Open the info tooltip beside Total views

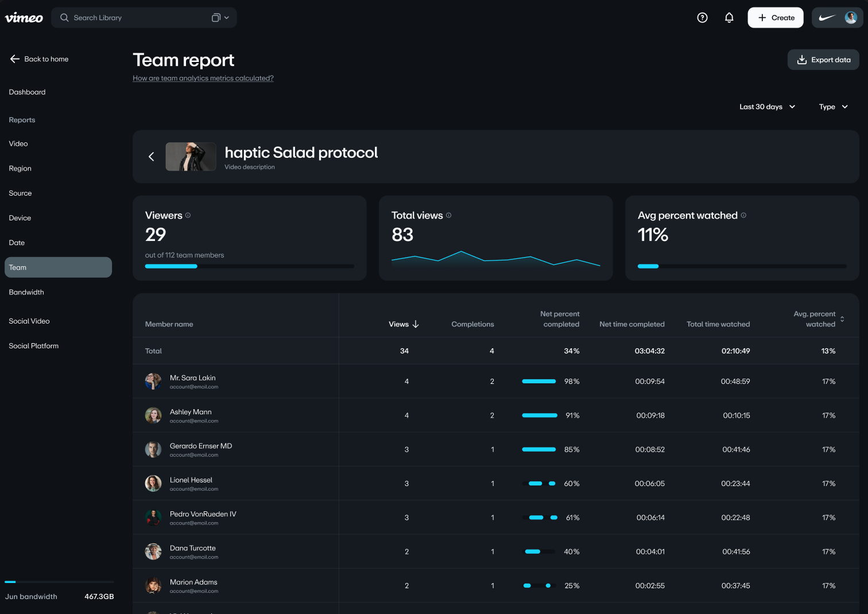[x=448, y=215]
